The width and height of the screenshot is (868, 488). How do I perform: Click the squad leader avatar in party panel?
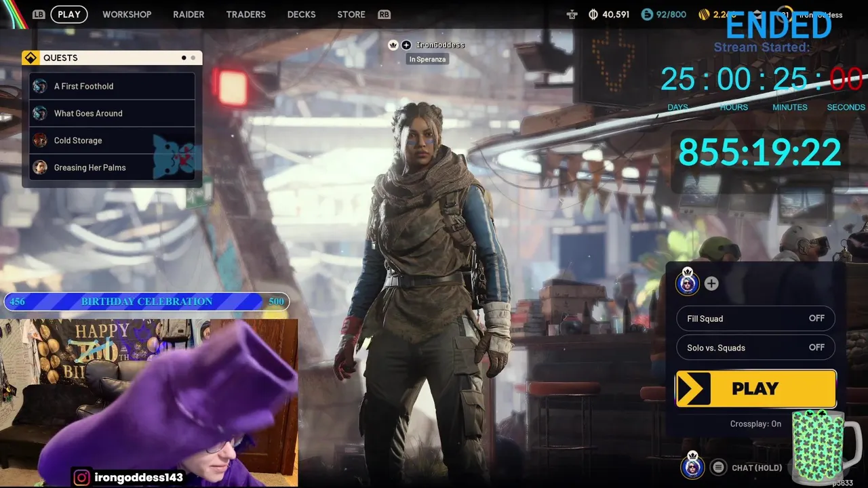point(688,282)
